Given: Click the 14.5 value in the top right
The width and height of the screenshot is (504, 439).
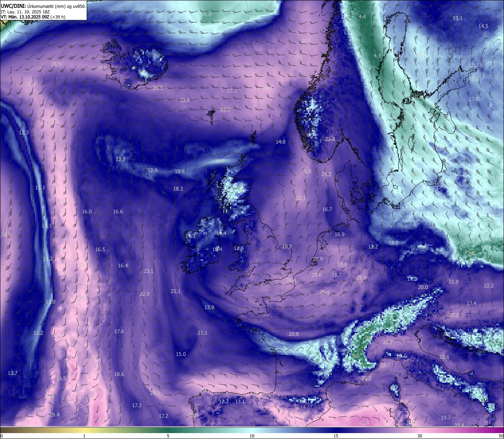Looking at the screenshot, I should point(483,26).
